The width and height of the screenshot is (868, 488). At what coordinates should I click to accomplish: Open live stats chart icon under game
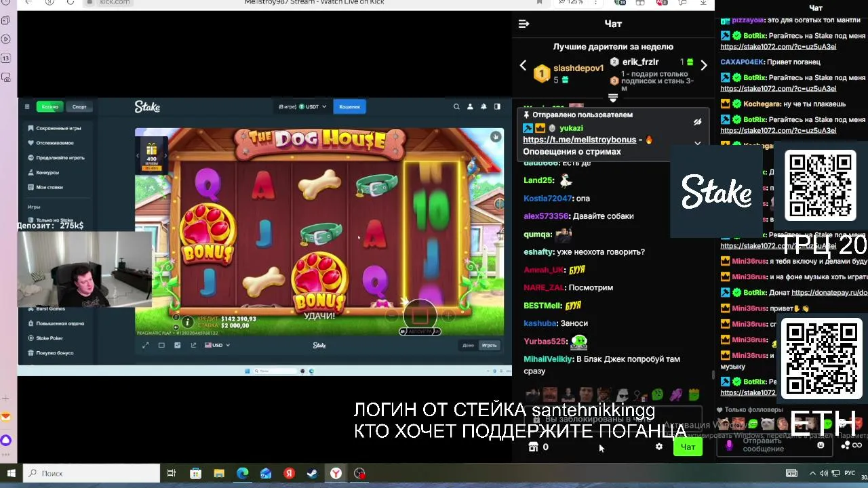pos(178,345)
